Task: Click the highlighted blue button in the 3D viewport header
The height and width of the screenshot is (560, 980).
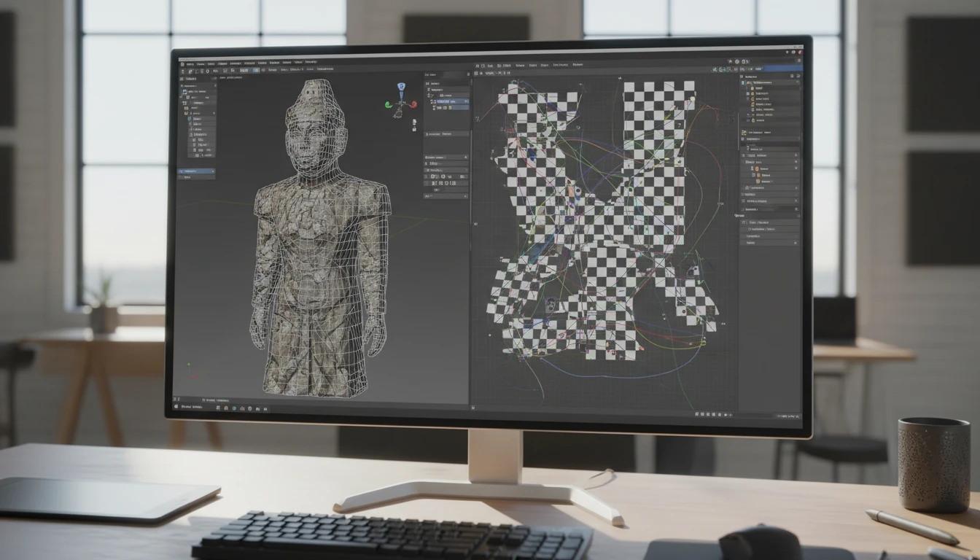Action: [256, 70]
